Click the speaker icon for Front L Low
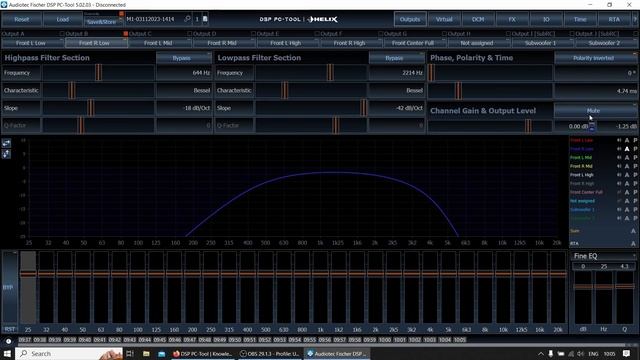Screen dimensions: 640x360 619,140
